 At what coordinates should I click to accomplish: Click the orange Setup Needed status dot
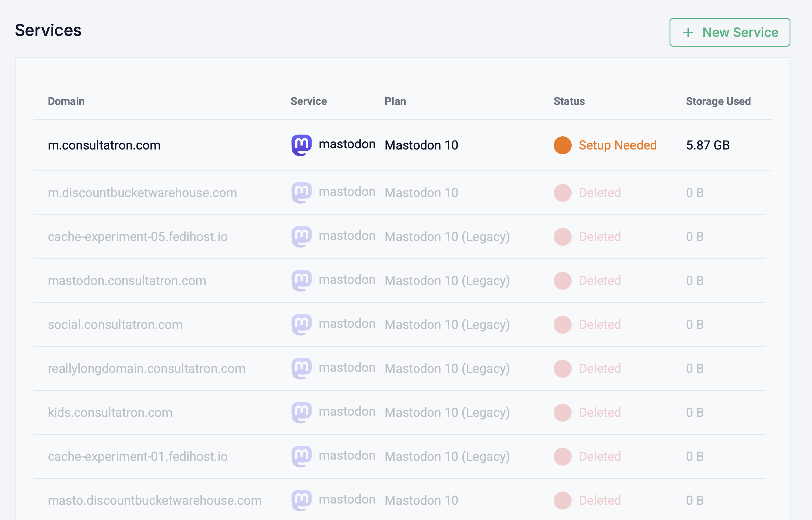[562, 145]
